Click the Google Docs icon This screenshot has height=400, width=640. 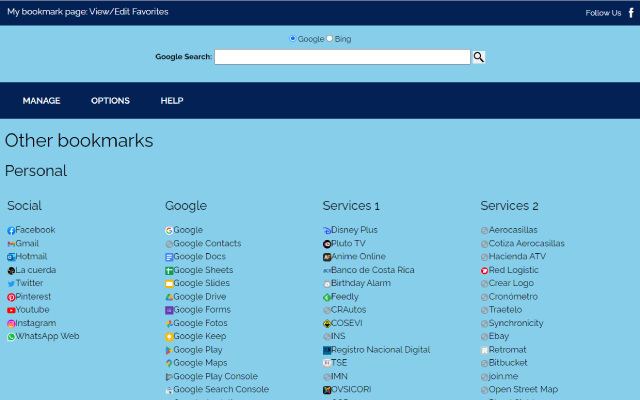click(169, 257)
